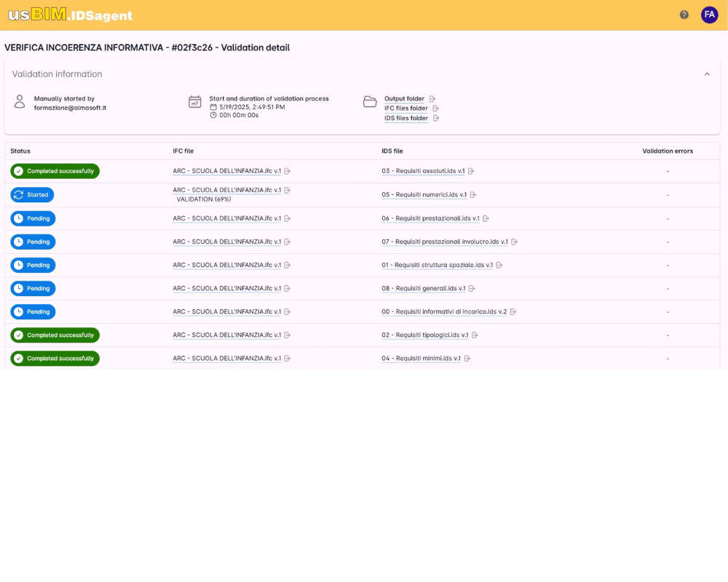The height and width of the screenshot is (582, 728).
Task: Click Completed successfully badge for Requisiti assoluti row
Action: pos(55,171)
